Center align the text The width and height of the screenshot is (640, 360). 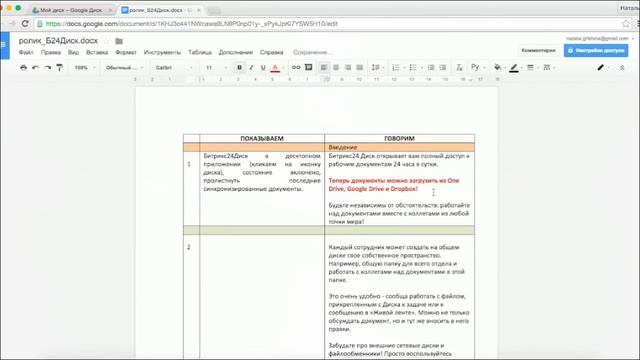click(x=336, y=67)
